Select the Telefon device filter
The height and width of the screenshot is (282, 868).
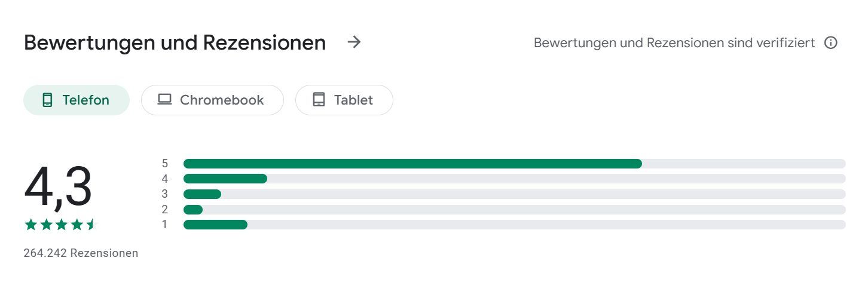77,100
